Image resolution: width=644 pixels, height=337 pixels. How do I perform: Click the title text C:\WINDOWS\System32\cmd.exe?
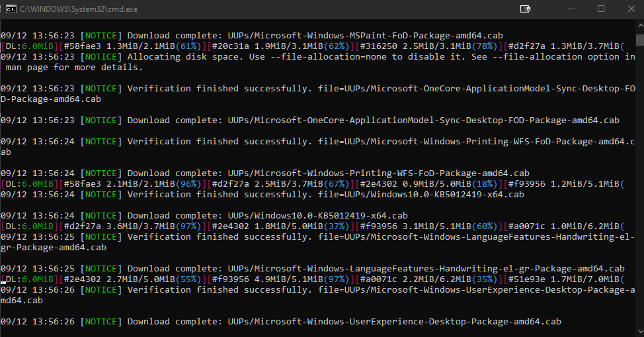click(x=79, y=9)
